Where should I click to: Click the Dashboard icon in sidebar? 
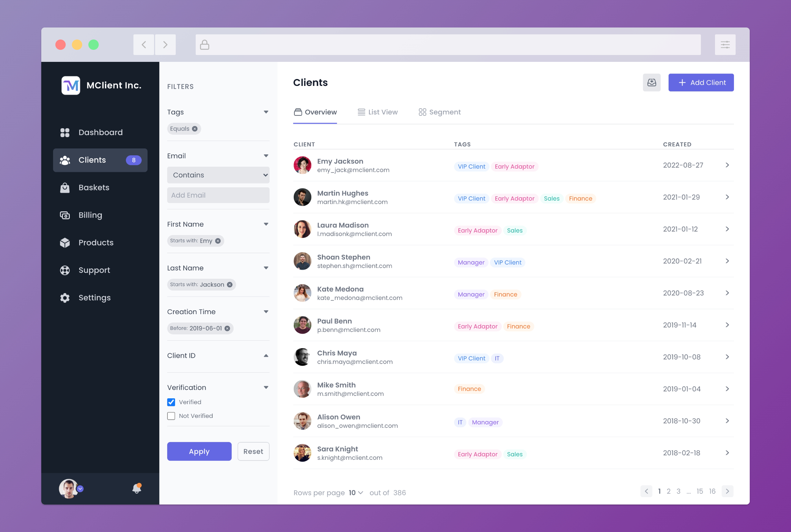[x=65, y=132]
